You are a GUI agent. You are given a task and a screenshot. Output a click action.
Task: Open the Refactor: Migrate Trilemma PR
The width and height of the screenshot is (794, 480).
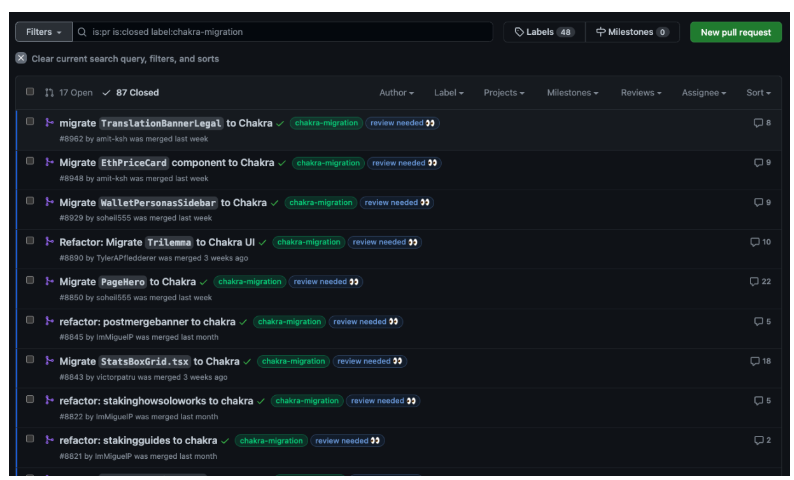(x=157, y=242)
